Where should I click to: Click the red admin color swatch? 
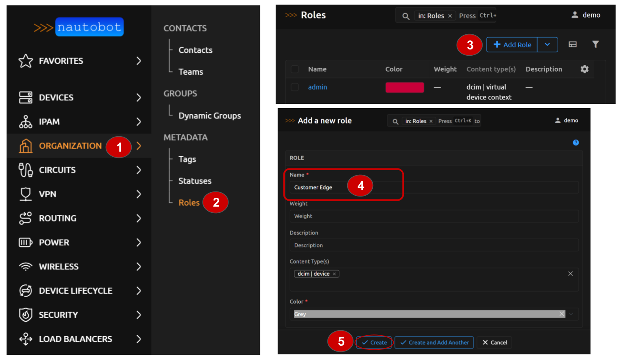(x=405, y=87)
